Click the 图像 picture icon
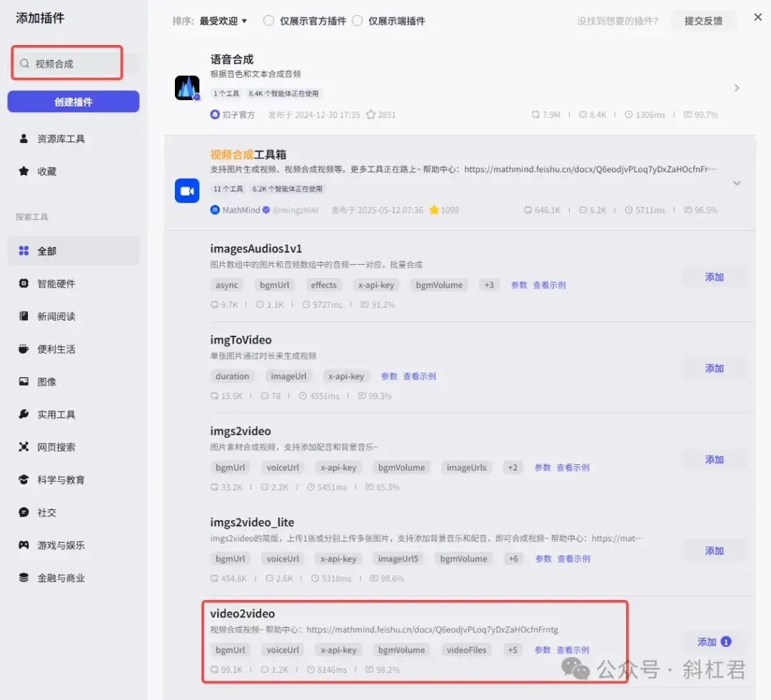Viewport: 771px width, 700px height. coord(24,381)
